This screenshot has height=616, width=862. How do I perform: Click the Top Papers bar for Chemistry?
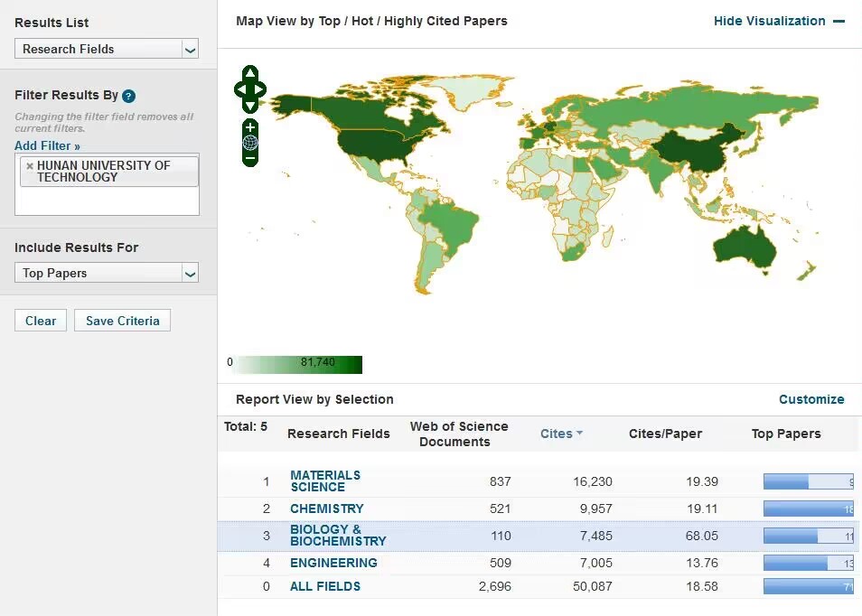click(x=807, y=509)
